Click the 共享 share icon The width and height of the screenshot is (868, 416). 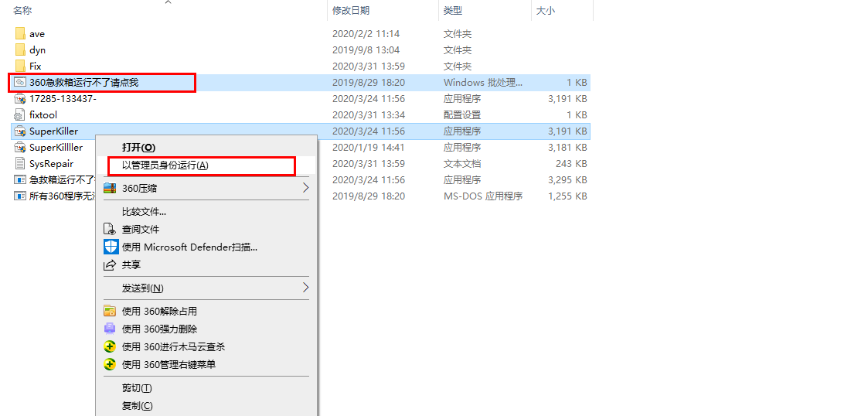click(x=110, y=265)
